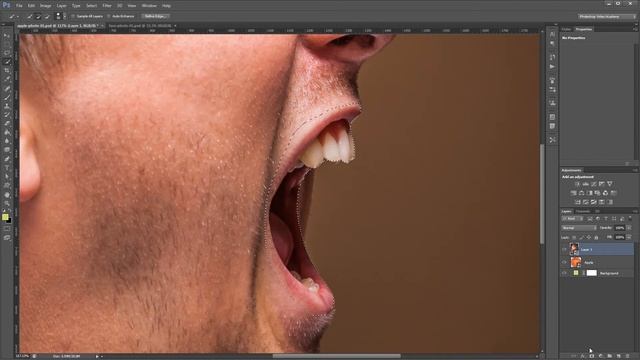640x360 pixels.
Task: Open the workspace switcher dropdown
Action: (607, 16)
